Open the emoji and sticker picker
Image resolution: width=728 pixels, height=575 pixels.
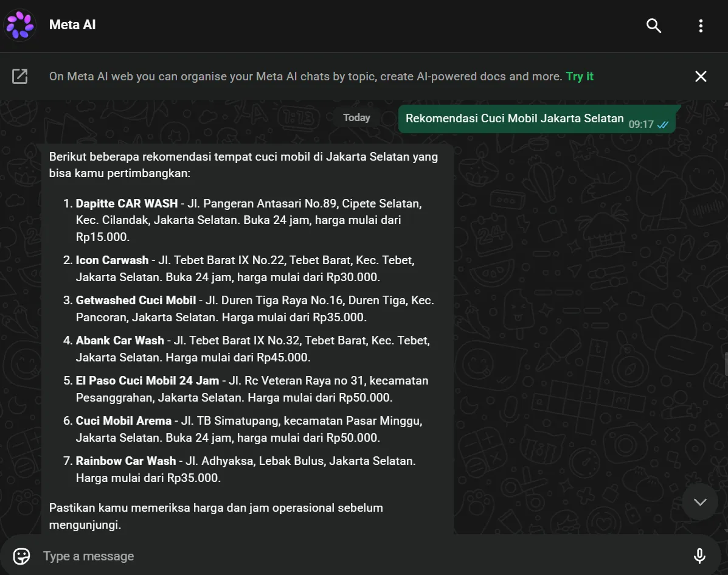(x=21, y=556)
